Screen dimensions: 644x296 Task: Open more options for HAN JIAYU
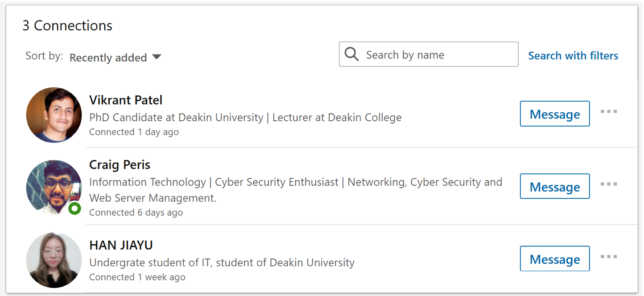[x=609, y=257]
